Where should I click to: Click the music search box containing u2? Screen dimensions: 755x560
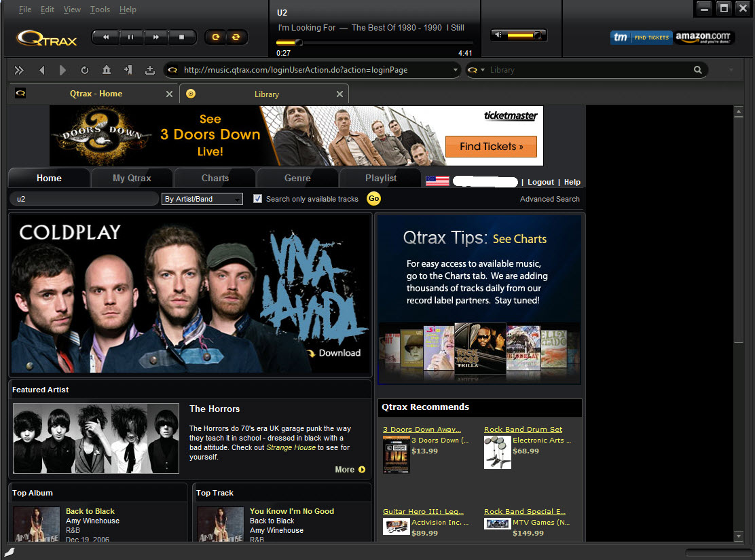(84, 199)
